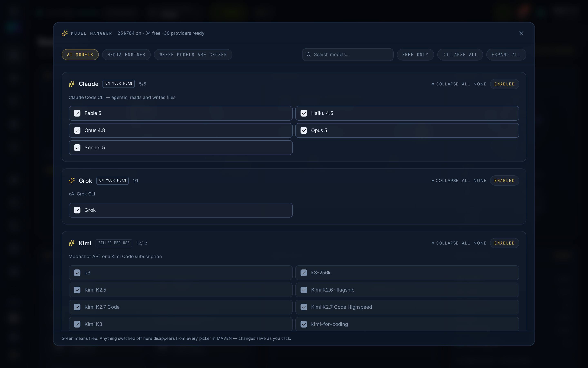Click the Green means free footer note
This screenshot has width=588, height=368.
click(176, 339)
